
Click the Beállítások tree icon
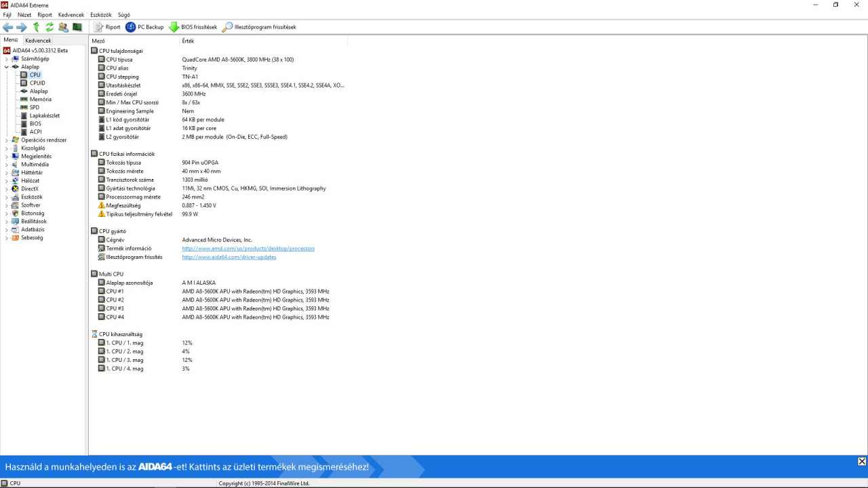tap(16, 222)
